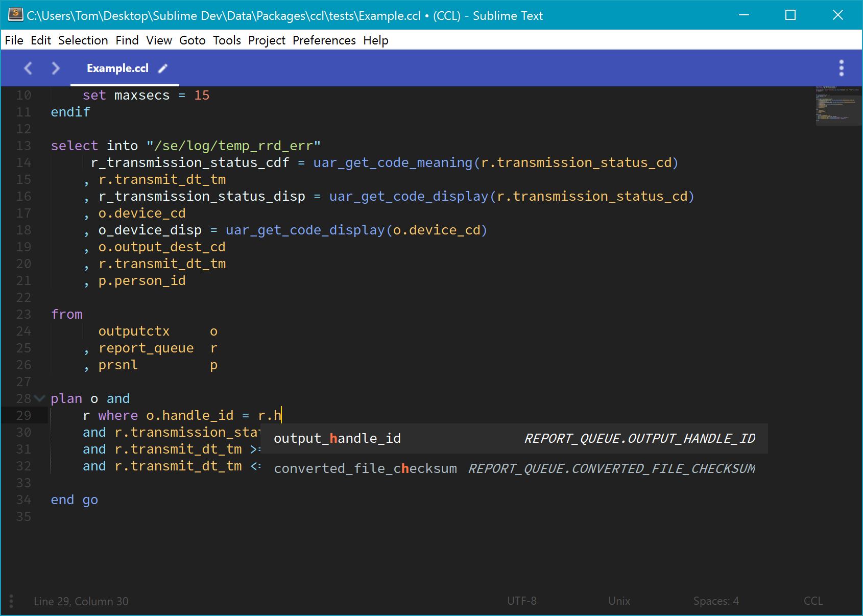
Task: Click o_device_disp on line 18
Action: tap(150, 230)
